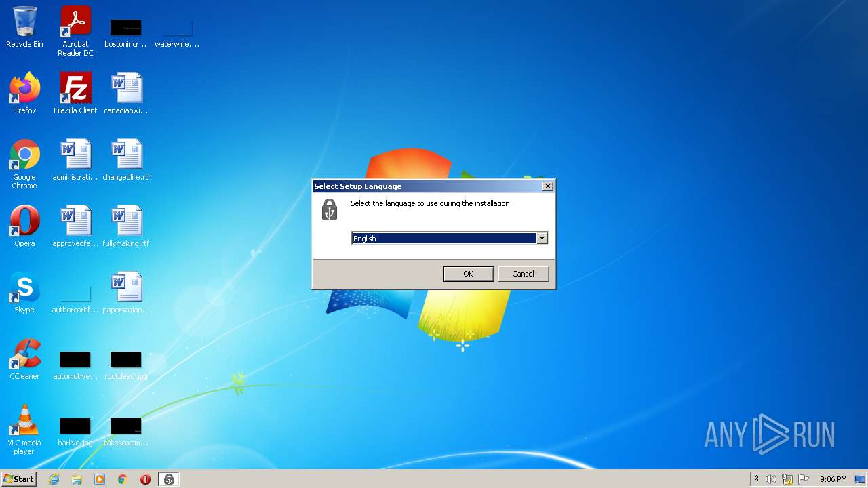Viewport: 868px width, 488px height.
Task: Open Internet Explorer in taskbar
Action: [54, 479]
